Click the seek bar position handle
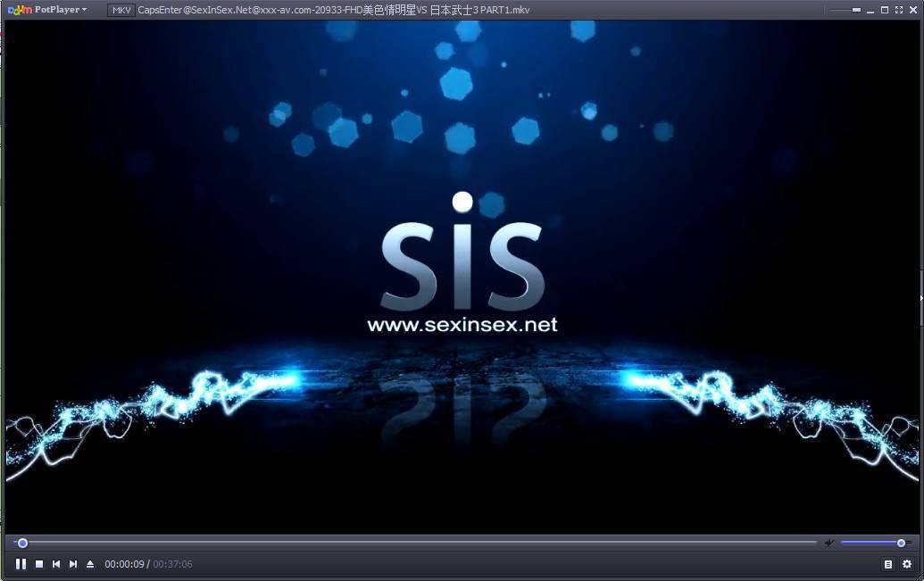The height and width of the screenshot is (581, 924). tap(22, 543)
